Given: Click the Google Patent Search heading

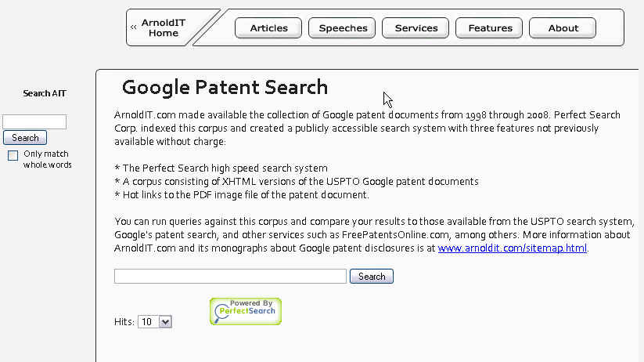Looking at the screenshot, I should pyautogui.click(x=225, y=87).
